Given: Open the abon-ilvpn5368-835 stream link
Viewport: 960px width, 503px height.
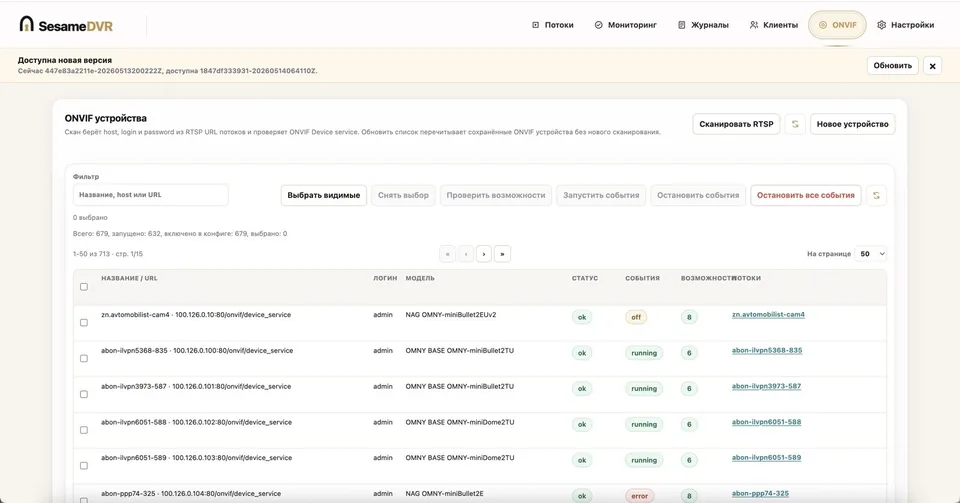Looking at the screenshot, I should 767,351.
